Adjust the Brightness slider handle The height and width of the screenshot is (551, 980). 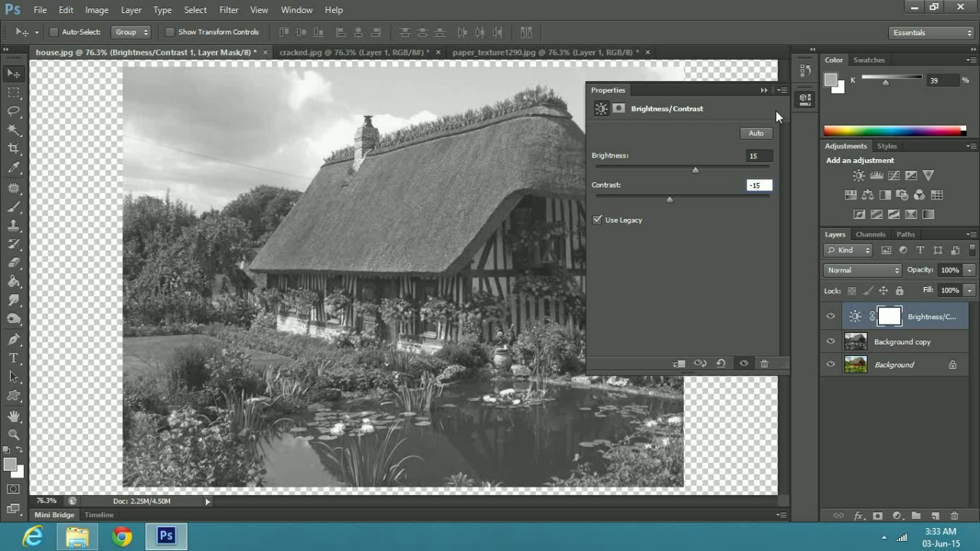[x=695, y=170]
